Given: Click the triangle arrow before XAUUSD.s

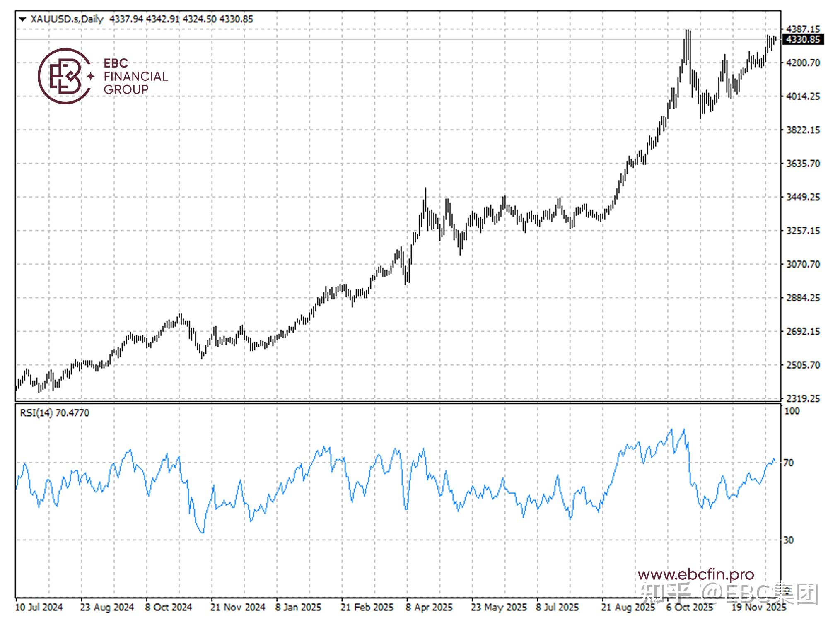Looking at the screenshot, I should tap(22, 19).
